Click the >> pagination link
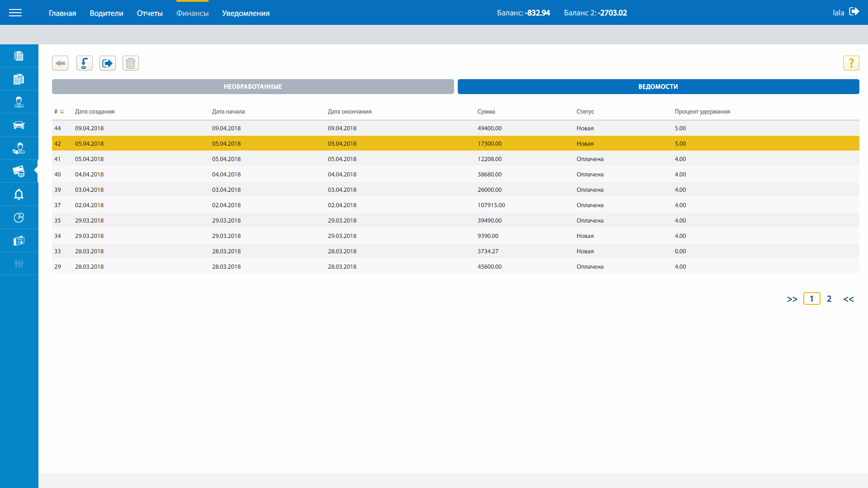The height and width of the screenshot is (488, 868). 792,299
